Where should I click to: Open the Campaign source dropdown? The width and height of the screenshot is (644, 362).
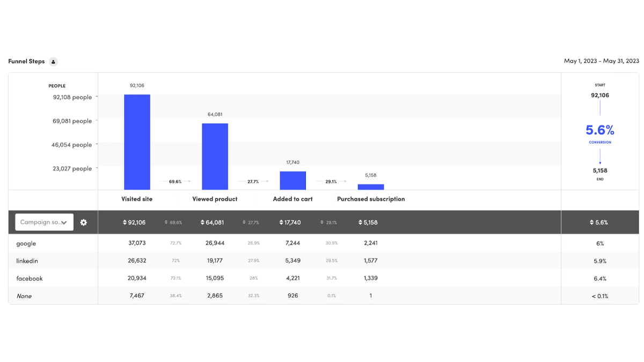[44, 222]
